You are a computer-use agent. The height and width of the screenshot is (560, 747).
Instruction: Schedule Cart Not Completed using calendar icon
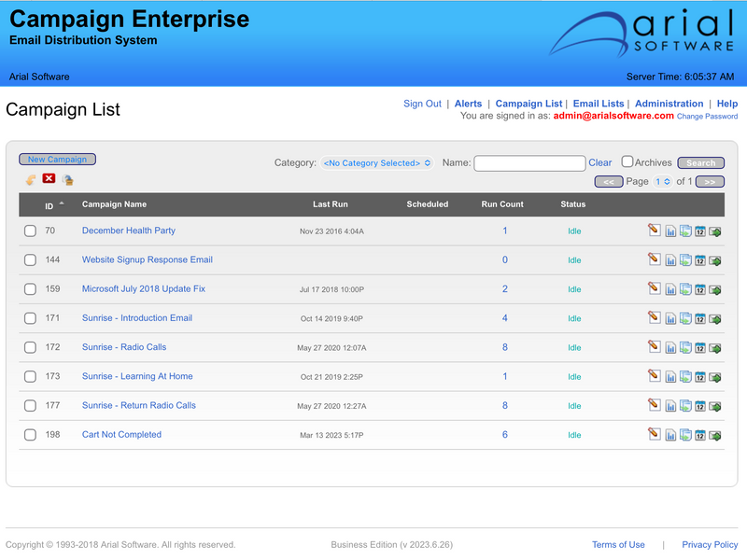click(x=699, y=435)
